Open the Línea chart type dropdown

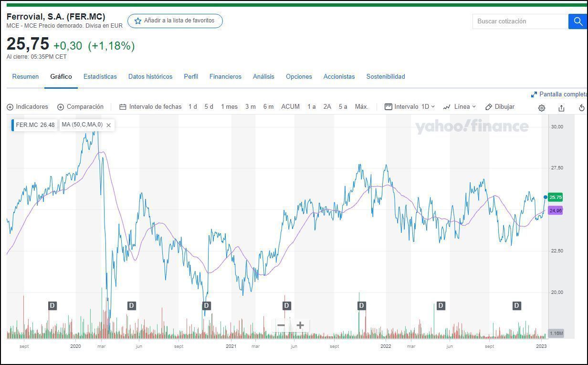point(459,107)
